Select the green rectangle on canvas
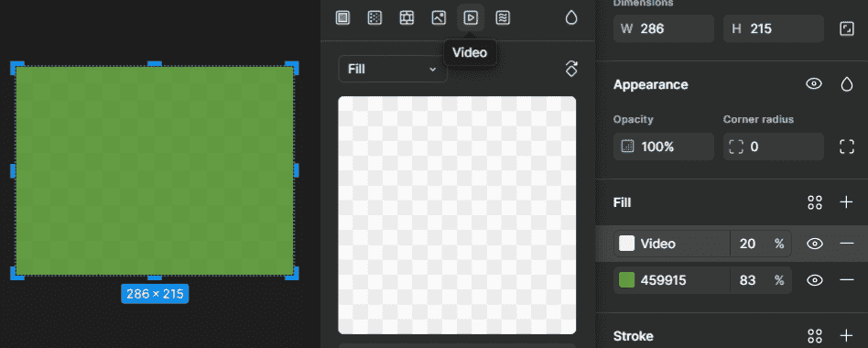868x348 pixels. coord(155,170)
